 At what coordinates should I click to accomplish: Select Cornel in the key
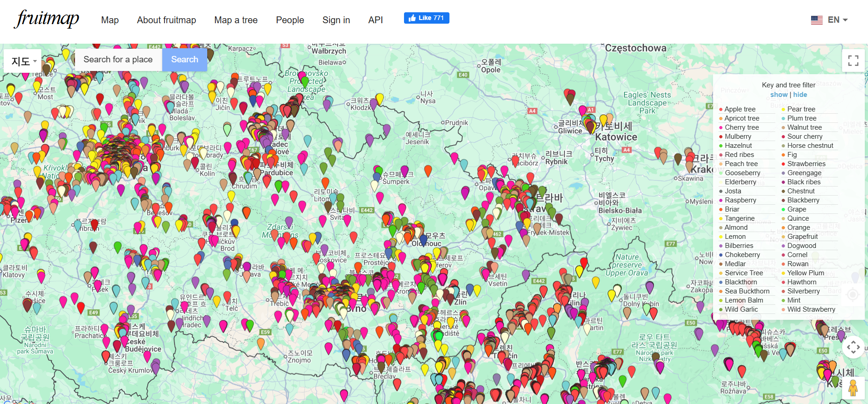797,255
